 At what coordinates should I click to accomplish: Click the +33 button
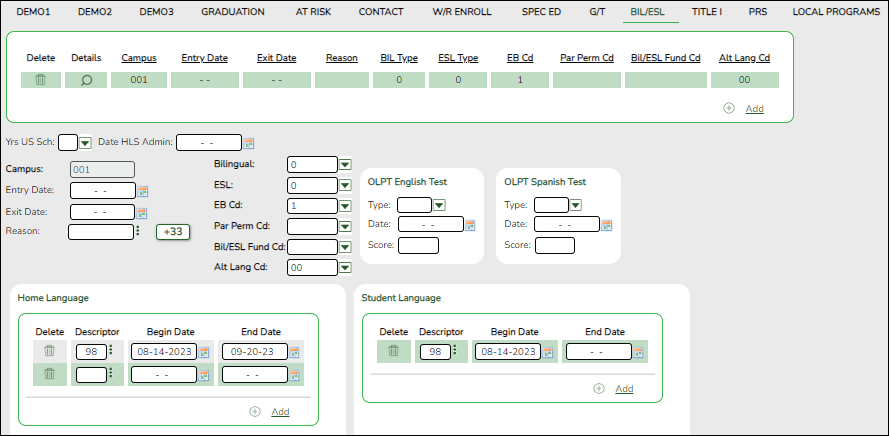(172, 232)
